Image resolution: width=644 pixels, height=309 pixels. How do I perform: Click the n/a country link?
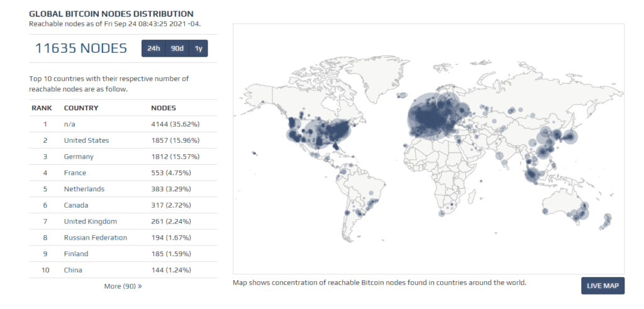[x=69, y=124]
